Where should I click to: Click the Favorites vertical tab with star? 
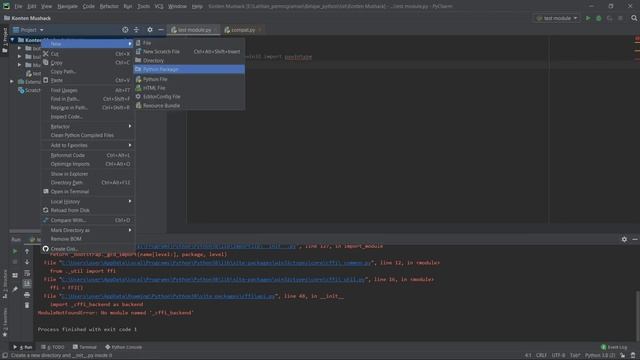(5, 322)
